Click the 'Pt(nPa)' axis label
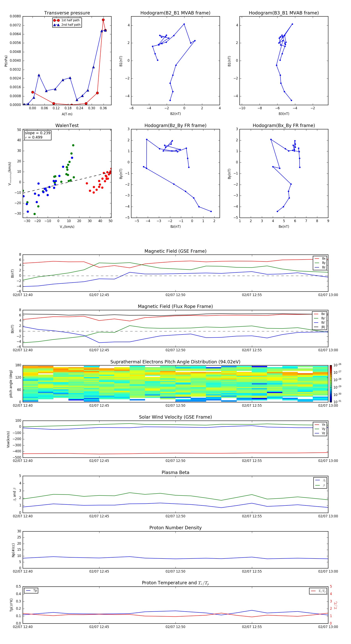Screen dimensions: 351x644 [x=6, y=61]
